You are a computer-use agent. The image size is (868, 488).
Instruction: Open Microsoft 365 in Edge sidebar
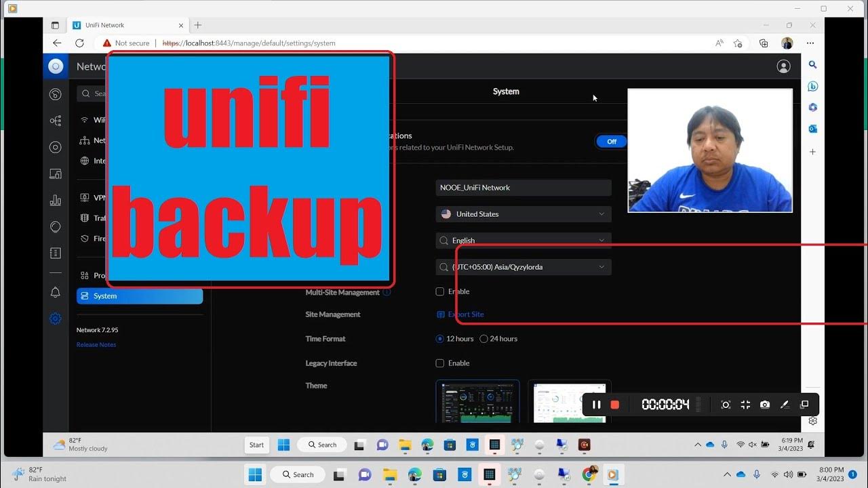pyautogui.click(x=812, y=107)
